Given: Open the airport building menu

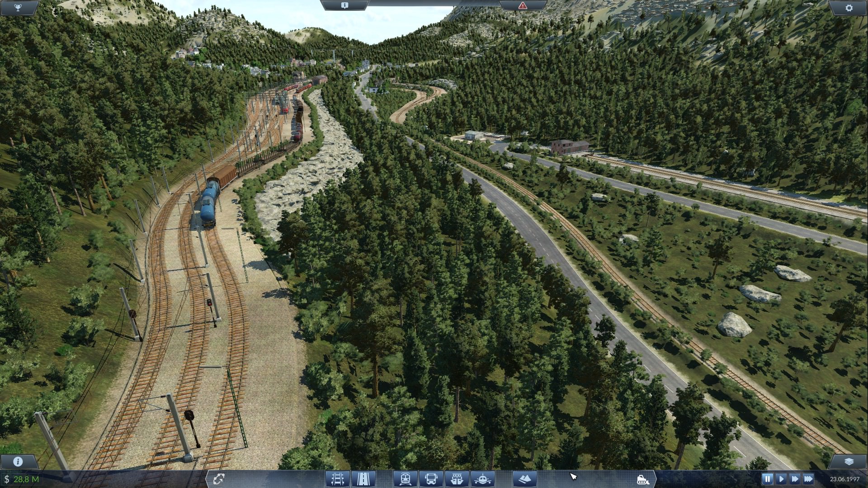Looking at the screenshot, I should click(x=482, y=479).
